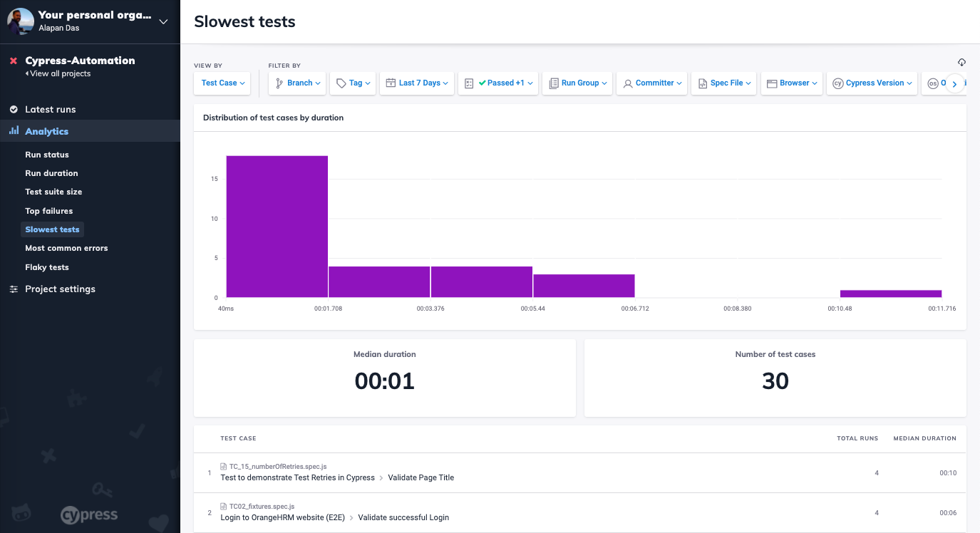Open the Spec File filter dropdown
The height and width of the screenshot is (533, 980).
coord(723,83)
